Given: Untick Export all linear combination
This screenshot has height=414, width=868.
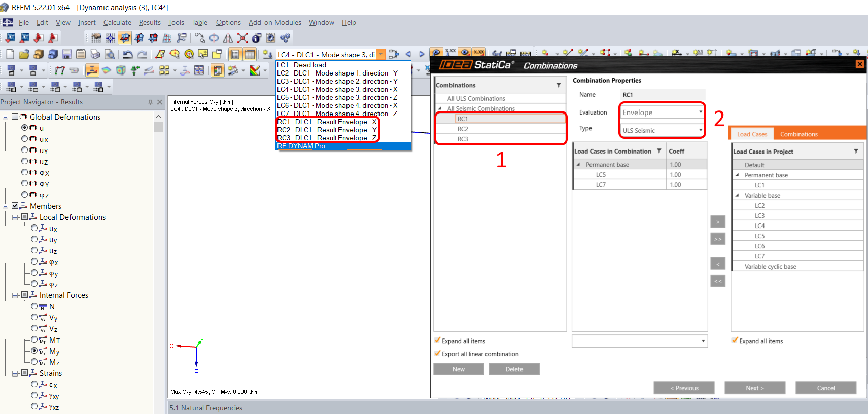Looking at the screenshot, I should (x=437, y=354).
